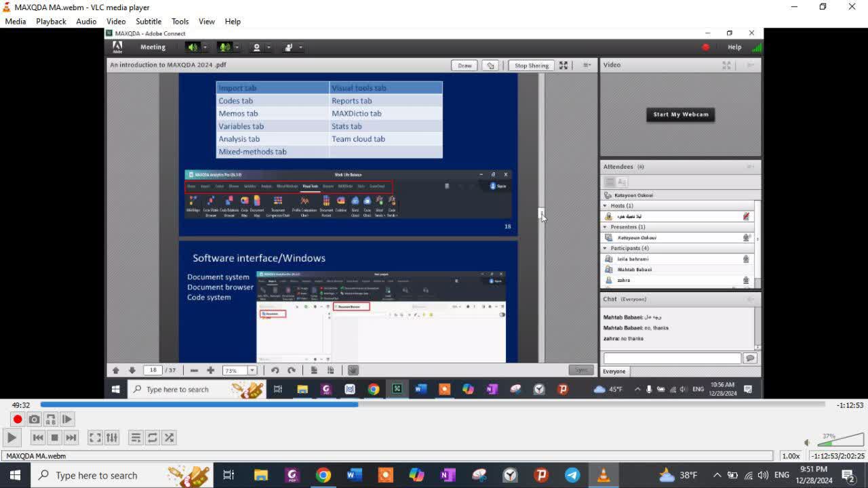868x488 pixels.
Task: Click the Draw button in share pod
Action: (x=465, y=66)
